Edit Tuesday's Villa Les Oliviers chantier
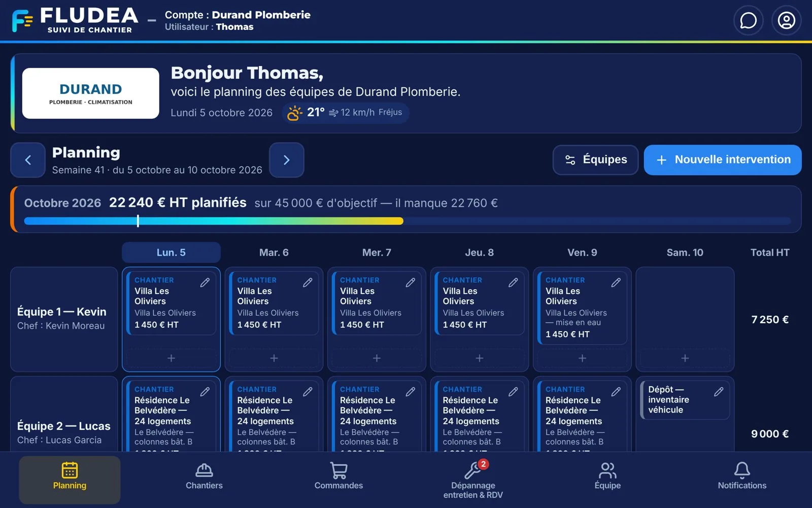The width and height of the screenshot is (812, 508). click(x=308, y=282)
